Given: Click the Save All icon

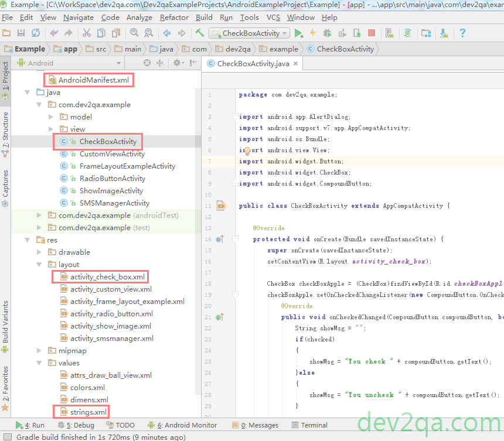Looking at the screenshot, I should pos(22,33).
